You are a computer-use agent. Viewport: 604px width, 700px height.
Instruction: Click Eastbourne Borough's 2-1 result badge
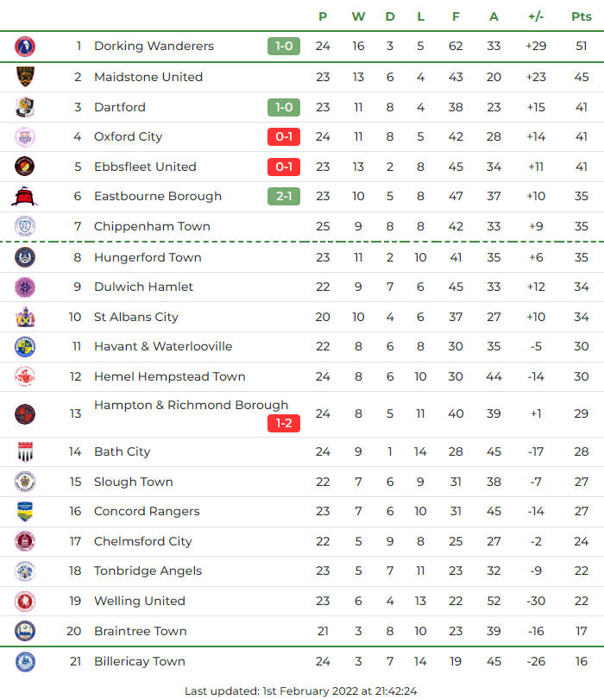coord(284,197)
